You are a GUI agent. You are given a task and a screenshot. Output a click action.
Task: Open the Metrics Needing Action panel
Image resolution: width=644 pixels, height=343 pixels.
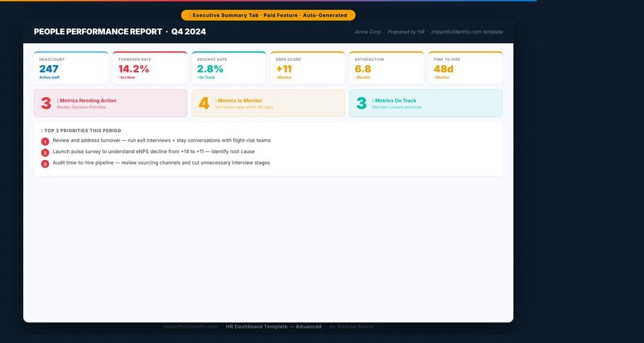(110, 103)
